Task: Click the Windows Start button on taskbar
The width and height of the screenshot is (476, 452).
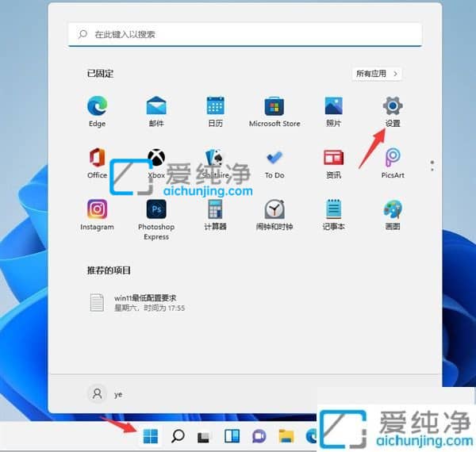Action: [x=151, y=436]
